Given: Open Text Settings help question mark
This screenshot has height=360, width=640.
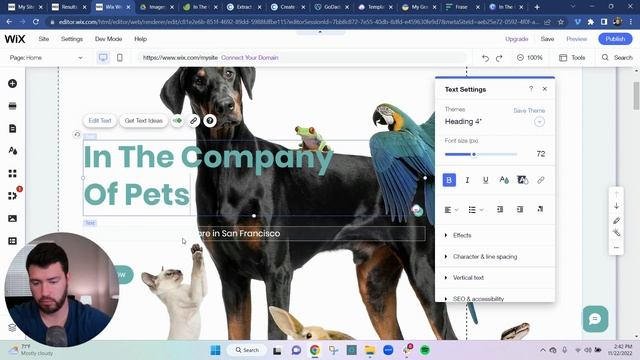Looking at the screenshot, I should tap(531, 89).
